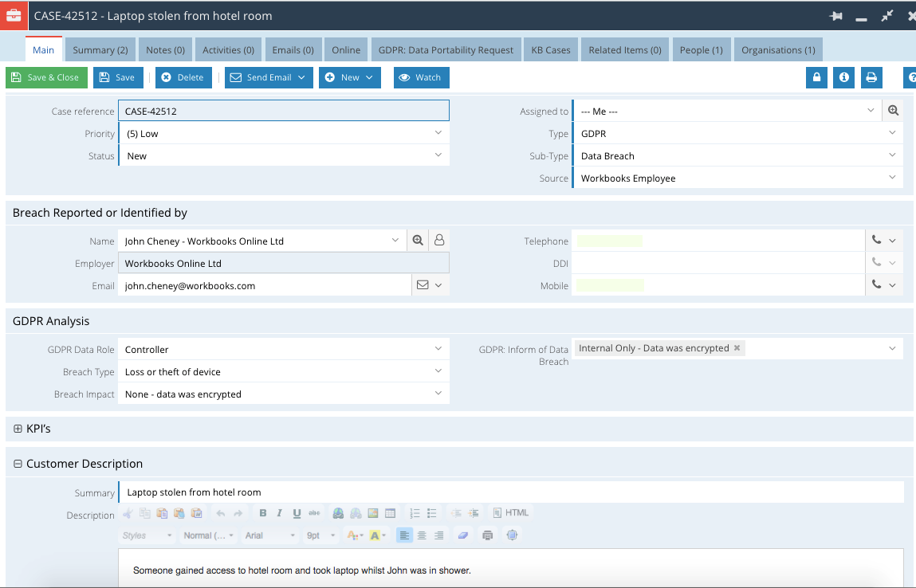
Task: Expand the KPI's section
Action: (x=18, y=429)
